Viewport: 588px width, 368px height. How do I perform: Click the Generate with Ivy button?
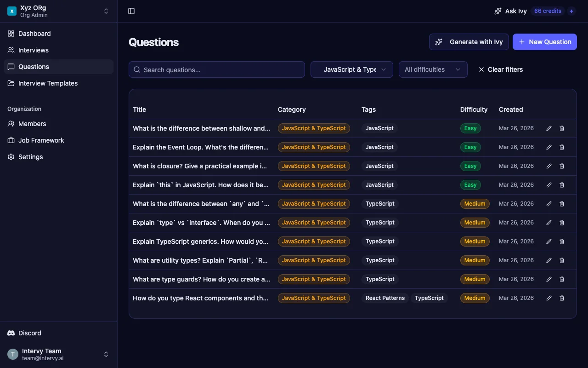469,42
